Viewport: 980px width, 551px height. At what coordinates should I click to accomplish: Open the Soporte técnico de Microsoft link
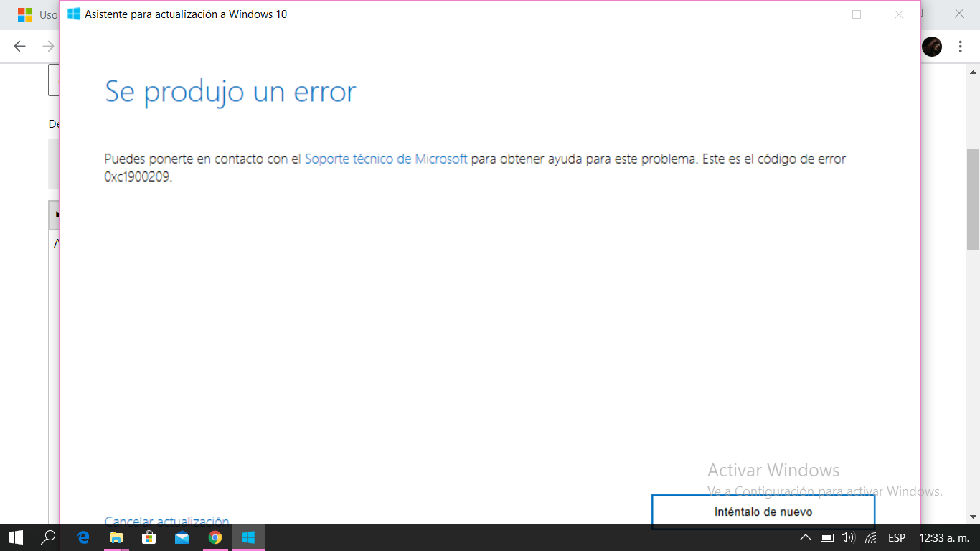tap(386, 159)
